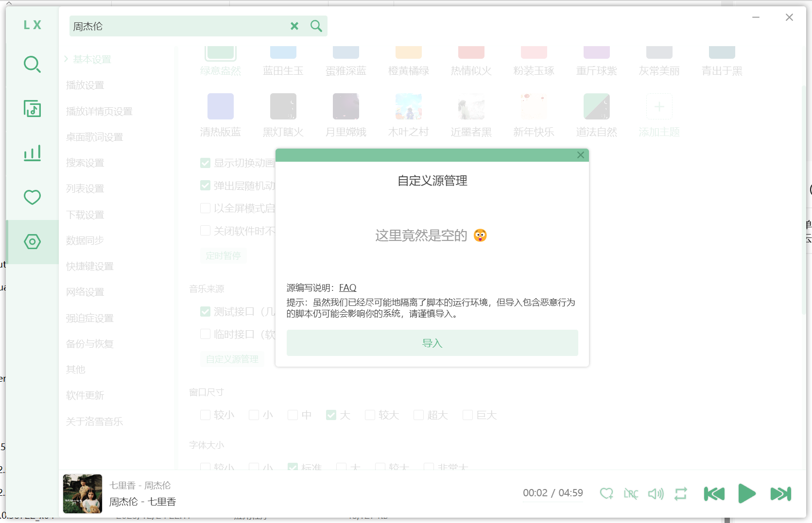Image resolution: width=812 pixels, height=523 pixels.
Task: Click into the search field containing 周杰伦
Action: pyautogui.click(x=180, y=26)
